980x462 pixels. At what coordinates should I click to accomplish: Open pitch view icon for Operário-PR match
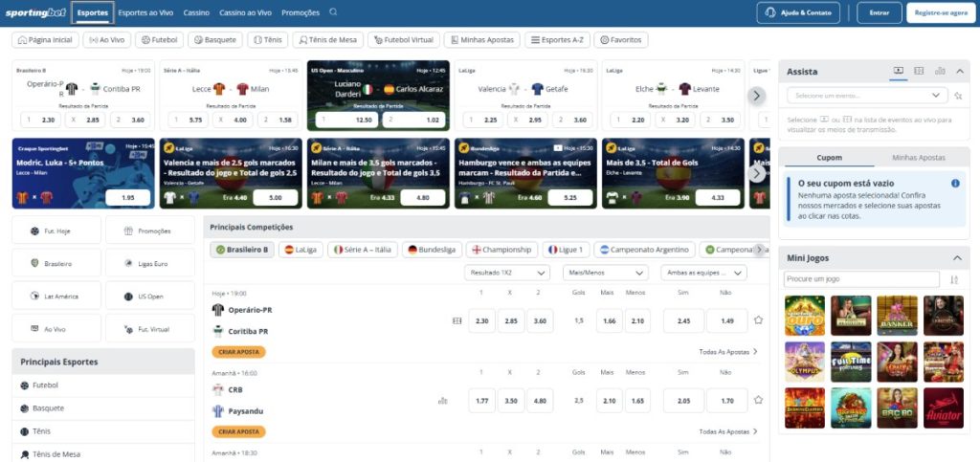pyautogui.click(x=457, y=320)
